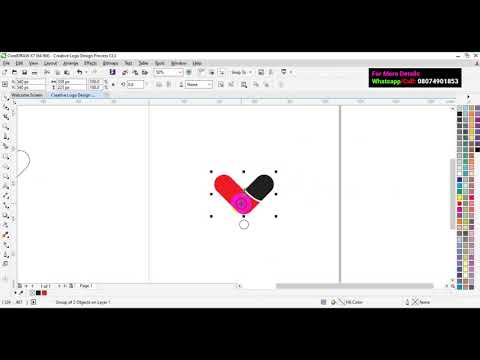Click the Search Content icon
This screenshot has height=360, width=480.
click(x=112, y=72)
